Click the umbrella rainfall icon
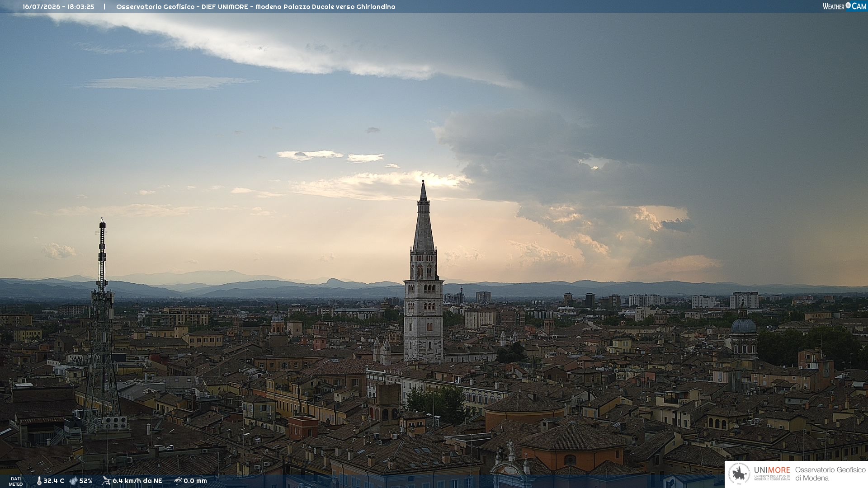Image resolution: width=868 pixels, height=488 pixels. (x=178, y=481)
